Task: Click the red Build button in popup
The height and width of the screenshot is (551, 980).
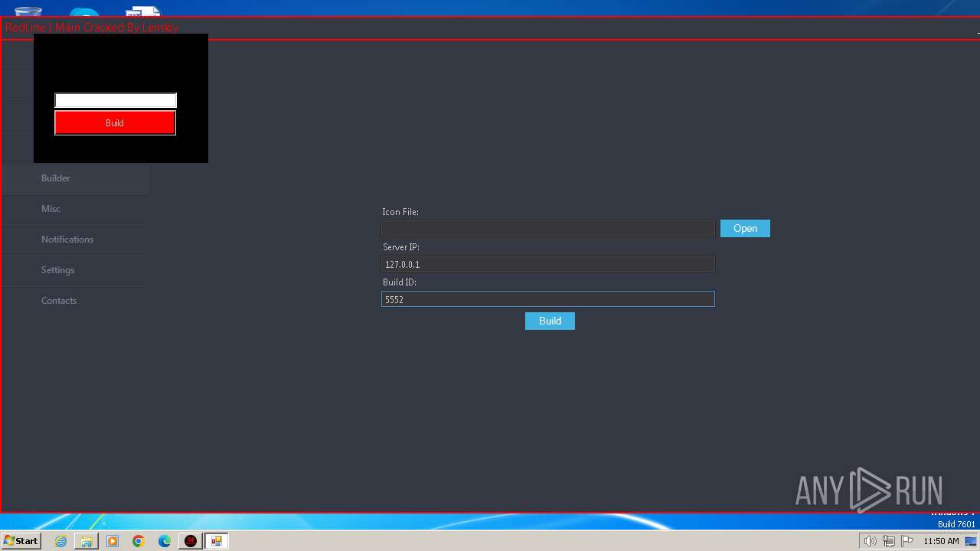Action: point(115,122)
